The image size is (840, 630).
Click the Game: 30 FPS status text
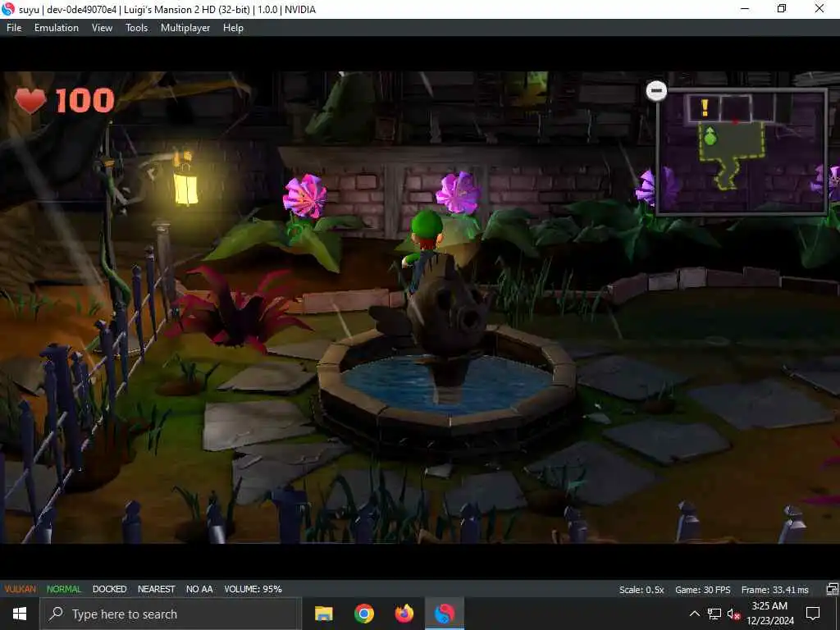point(702,590)
